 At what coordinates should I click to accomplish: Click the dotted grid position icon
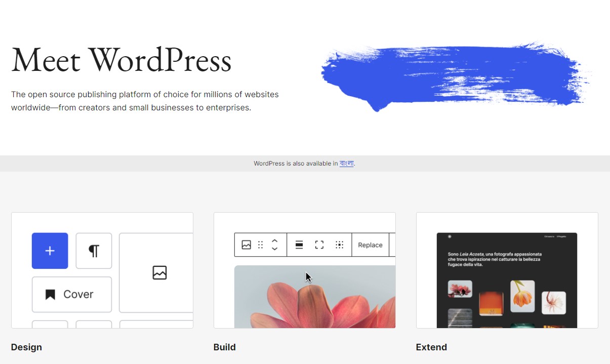339,245
